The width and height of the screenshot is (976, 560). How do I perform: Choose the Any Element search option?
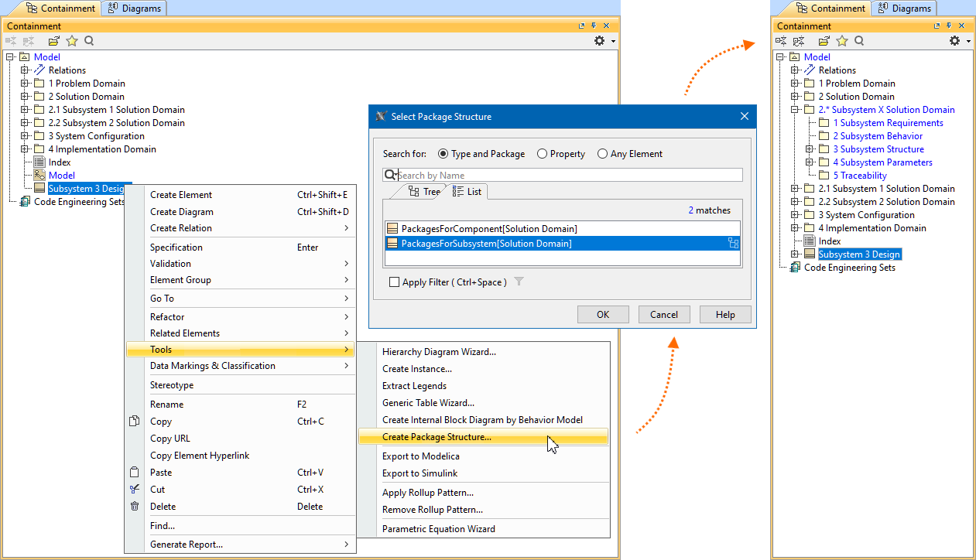[x=602, y=154]
